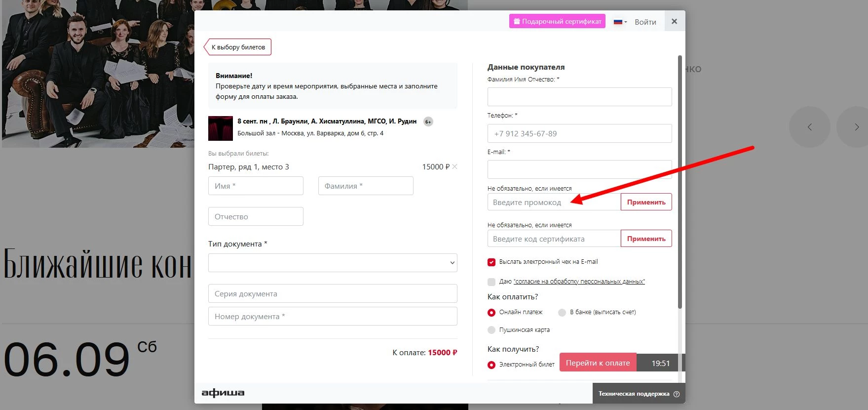Click the 6+ age rating badge

(x=428, y=122)
